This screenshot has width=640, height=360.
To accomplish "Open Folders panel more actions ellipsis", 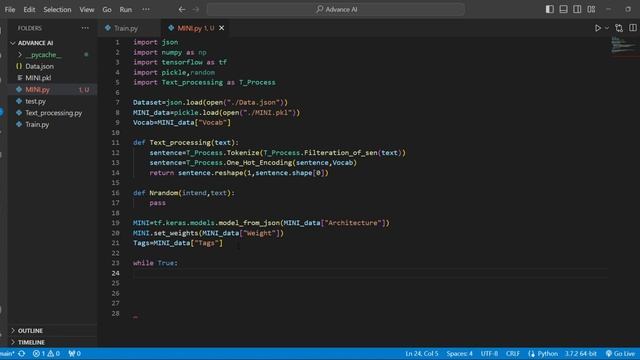I will [85, 28].
